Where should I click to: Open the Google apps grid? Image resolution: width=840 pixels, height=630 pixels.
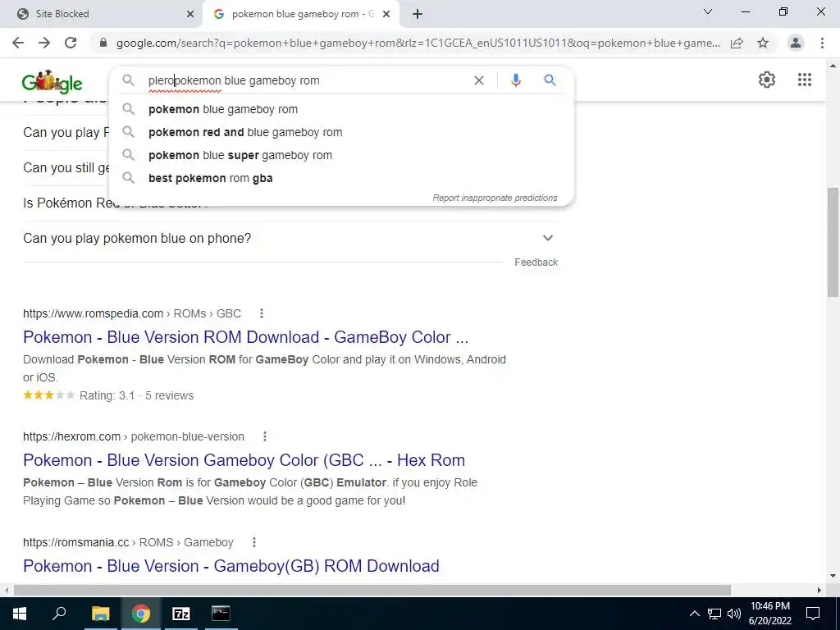tap(805, 80)
